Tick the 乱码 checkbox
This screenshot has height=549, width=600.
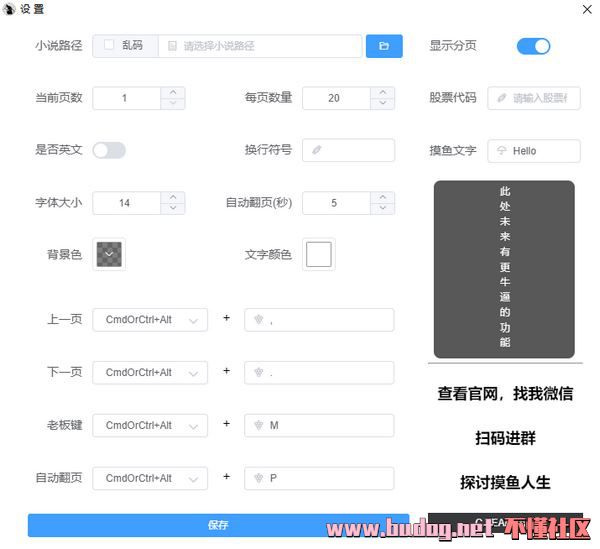[x=109, y=45]
